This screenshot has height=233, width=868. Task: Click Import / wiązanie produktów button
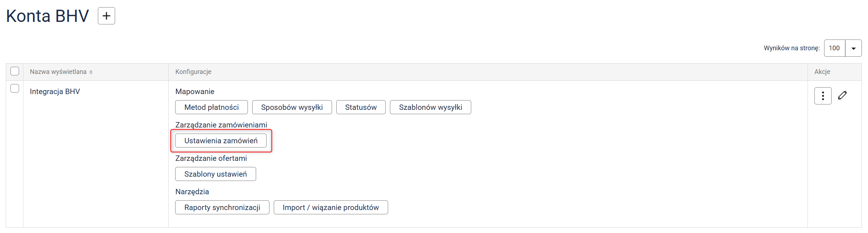coord(331,208)
